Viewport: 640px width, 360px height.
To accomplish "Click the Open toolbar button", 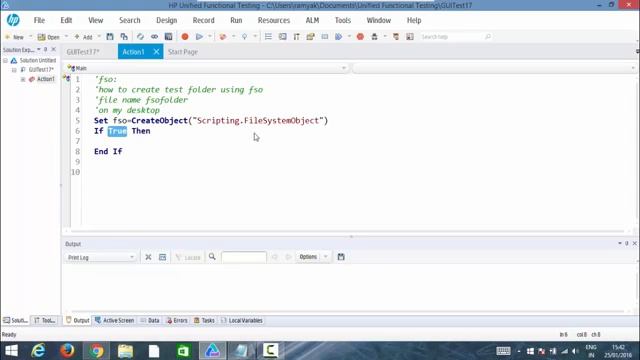I will (49, 37).
